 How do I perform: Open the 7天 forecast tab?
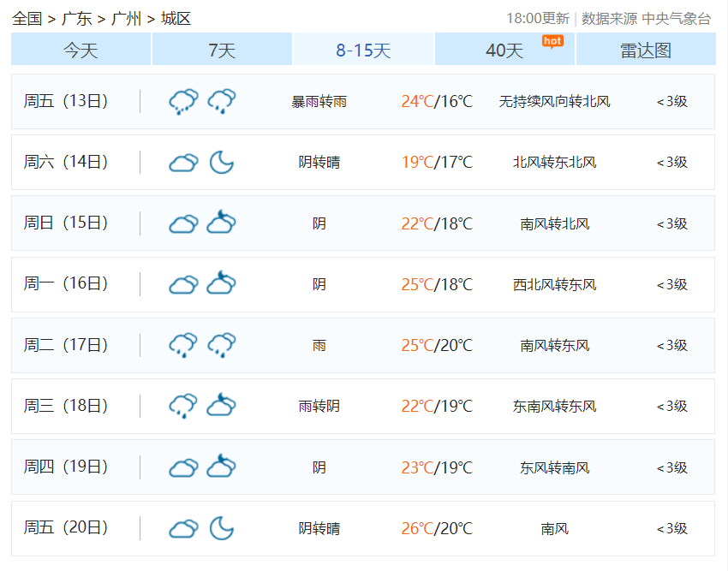coord(221,50)
